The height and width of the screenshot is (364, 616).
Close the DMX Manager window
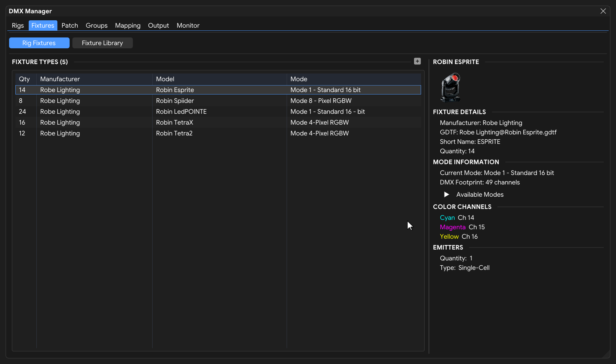[x=603, y=11]
